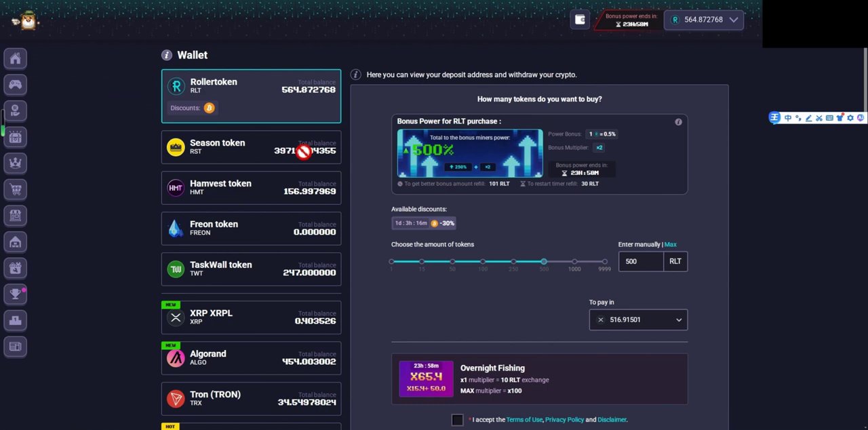Select the Season token RST wallet row

point(251,147)
